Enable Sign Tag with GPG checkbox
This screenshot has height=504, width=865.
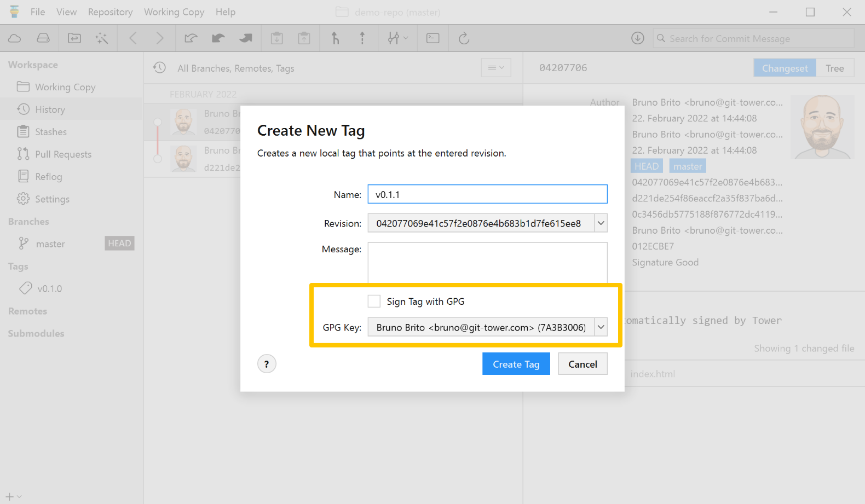pyautogui.click(x=374, y=302)
